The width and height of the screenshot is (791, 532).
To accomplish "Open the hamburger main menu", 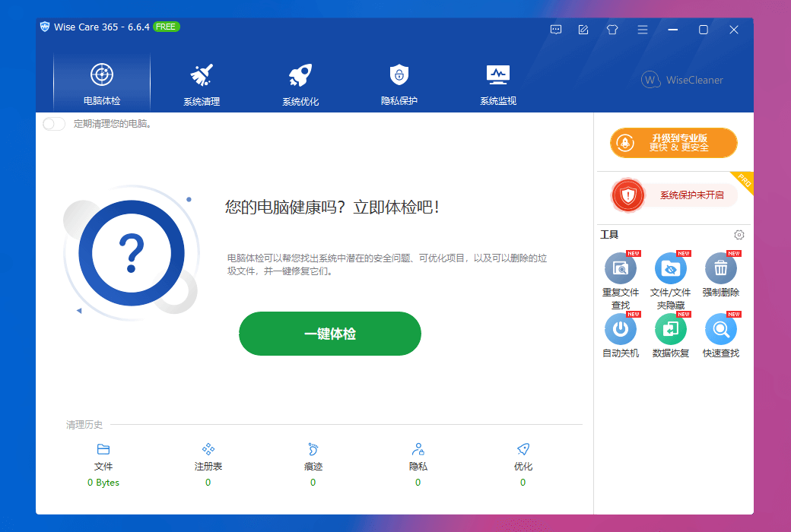I will pyautogui.click(x=642, y=30).
